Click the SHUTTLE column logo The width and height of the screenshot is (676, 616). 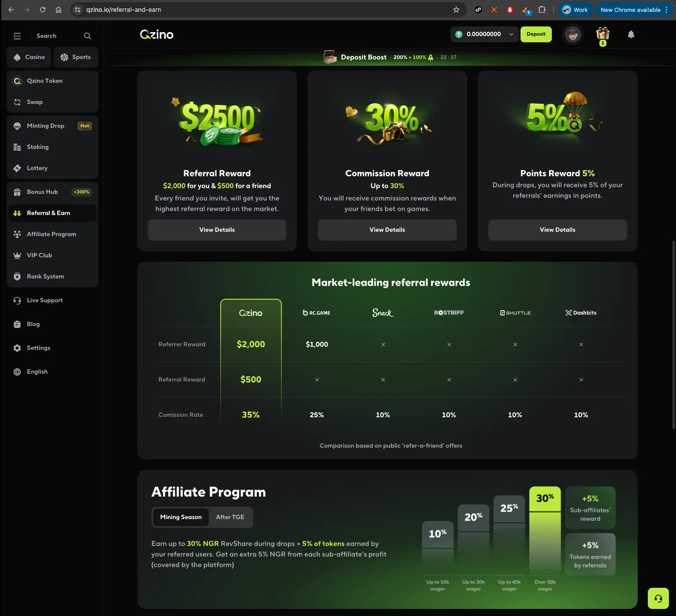tap(515, 313)
